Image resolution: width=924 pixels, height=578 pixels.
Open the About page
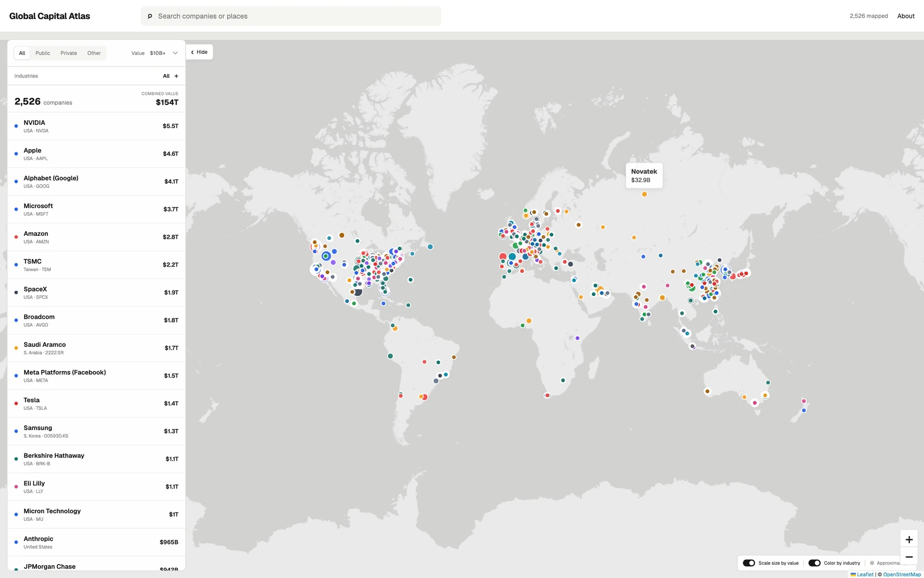click(906, 16)
